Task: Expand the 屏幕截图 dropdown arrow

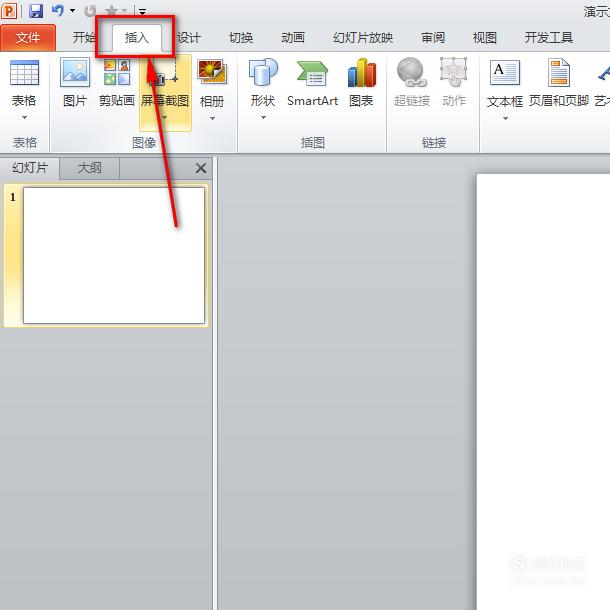Action: (x=165, y=117)
